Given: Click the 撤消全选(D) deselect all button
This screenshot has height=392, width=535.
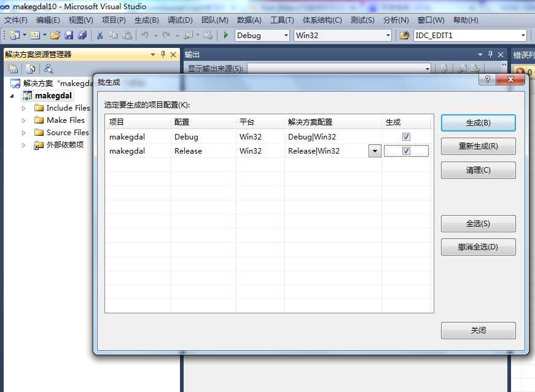Looking at the screenshot, I should coord(478,246).
